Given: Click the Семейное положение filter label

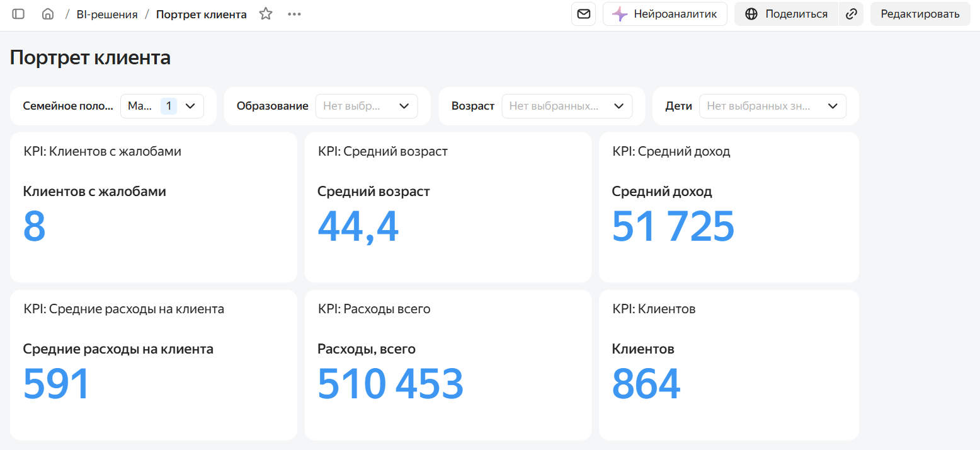Looking at the screenshot, I should [68, 106].
